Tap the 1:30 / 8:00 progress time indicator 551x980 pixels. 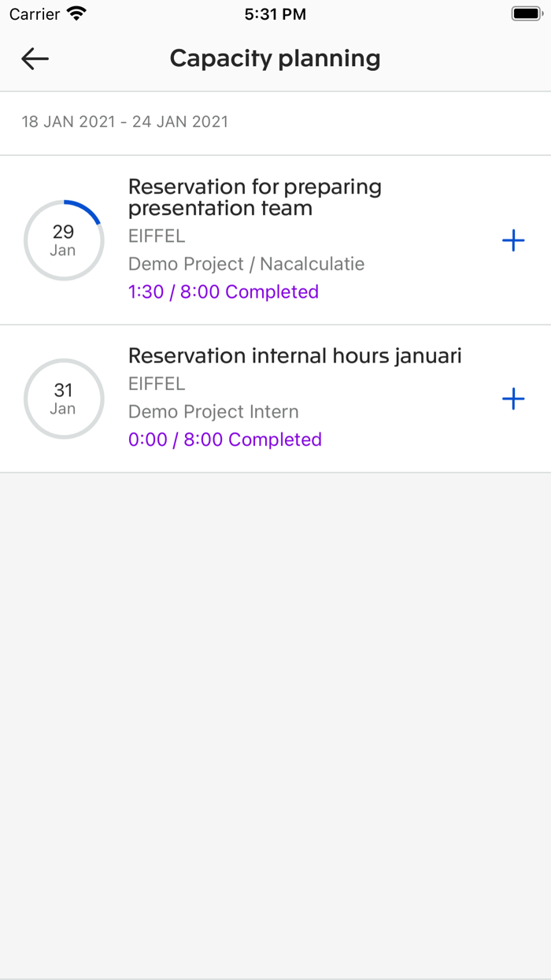(x=172, y=291)
